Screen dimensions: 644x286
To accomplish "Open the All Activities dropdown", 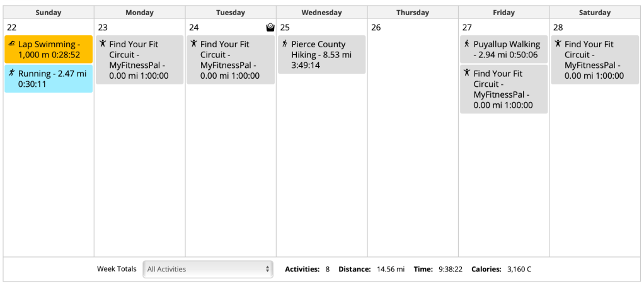I will 208,269.
